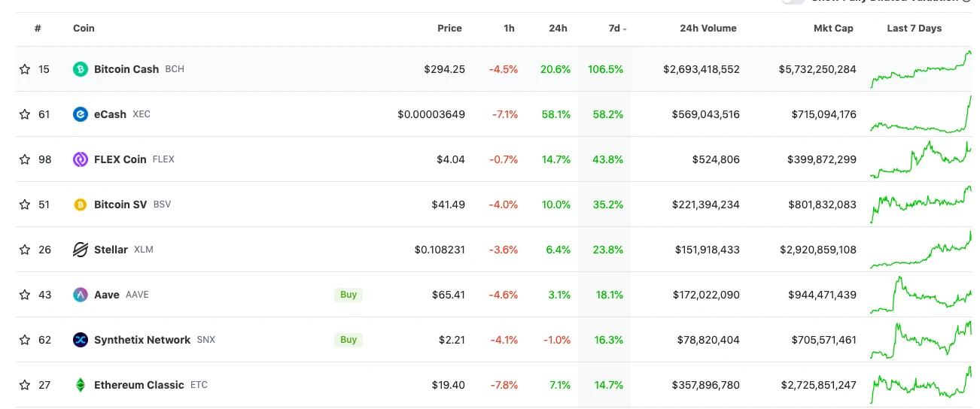Open the Bitcoin Cash 7-day sparkline chart
Screen dimensions: 980x409
pos(921,69)
